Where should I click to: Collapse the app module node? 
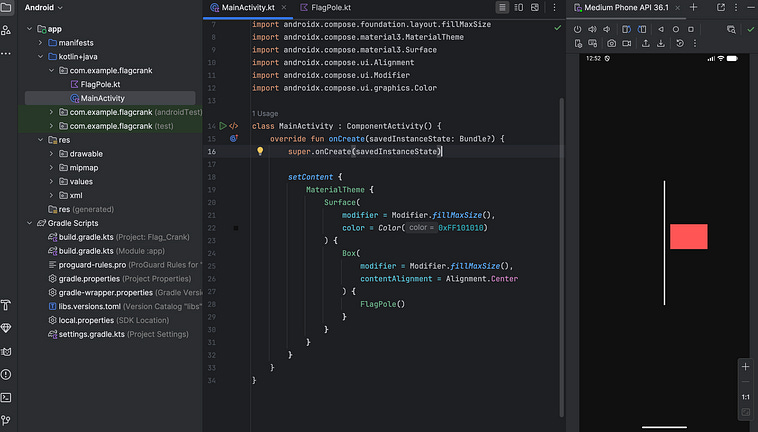pos(29,29)
